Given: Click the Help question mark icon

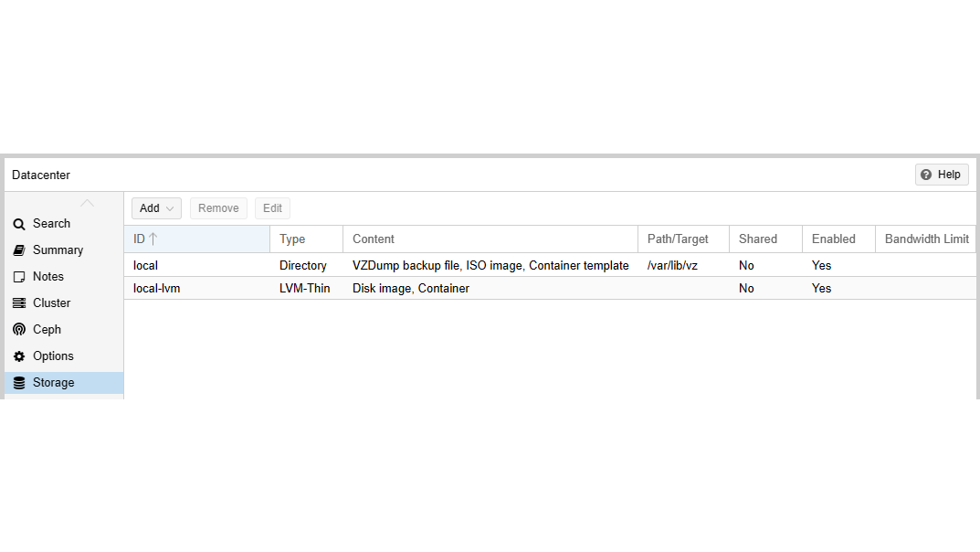Looking at the screenshot, I should click(x=926, y=175).
